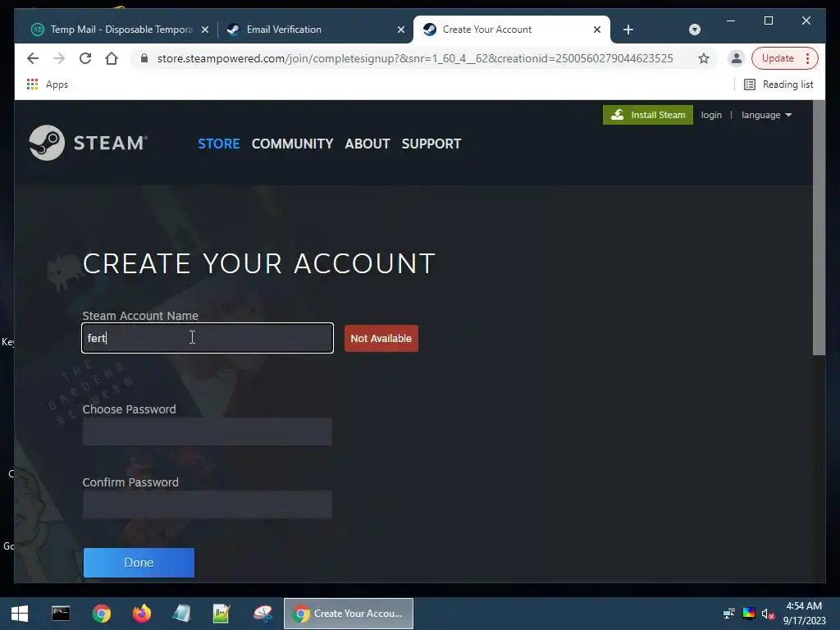840x630 pixels.
Task: Click the muted volume tray icon
Action: (768, 614)
